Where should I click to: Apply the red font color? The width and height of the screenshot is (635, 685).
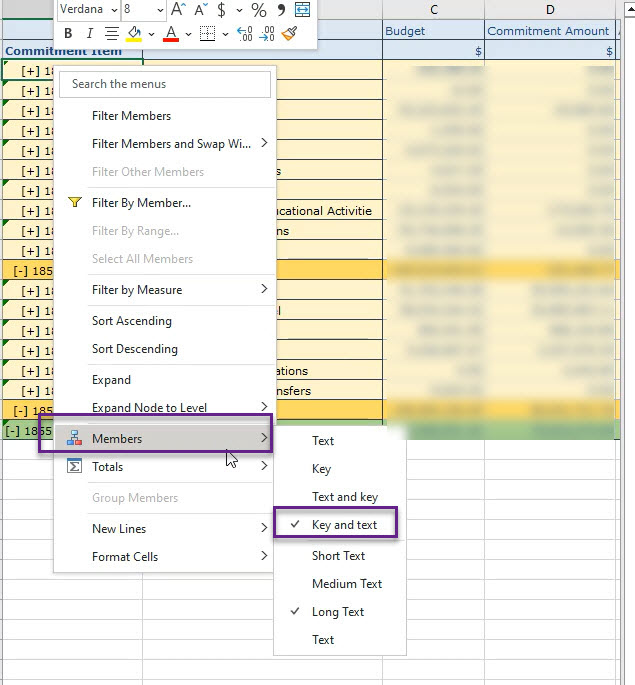[171, 33]
